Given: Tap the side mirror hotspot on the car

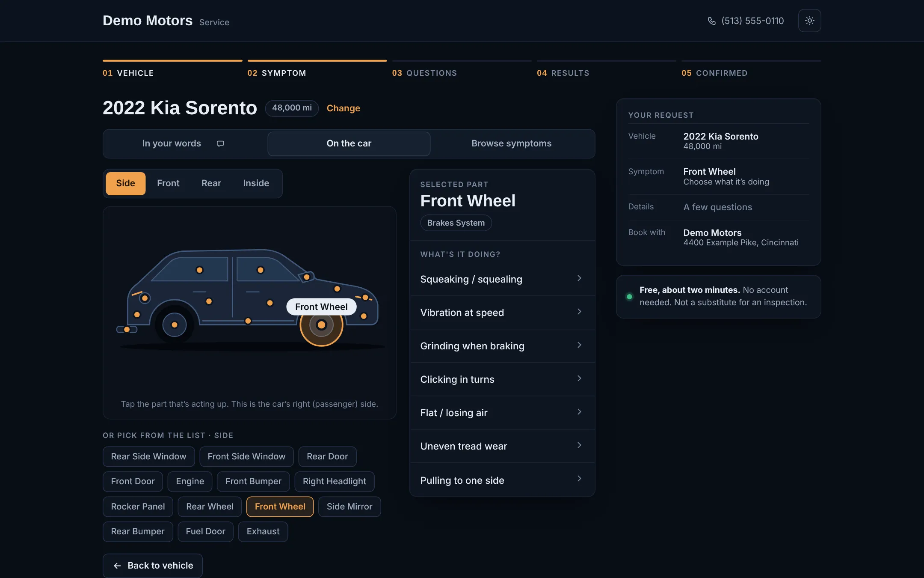Looking at the screenshot, I should 307,277.
